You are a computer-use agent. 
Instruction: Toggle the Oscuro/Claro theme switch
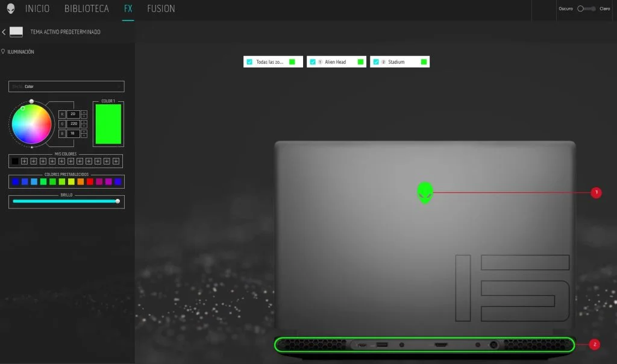[586, 8]
